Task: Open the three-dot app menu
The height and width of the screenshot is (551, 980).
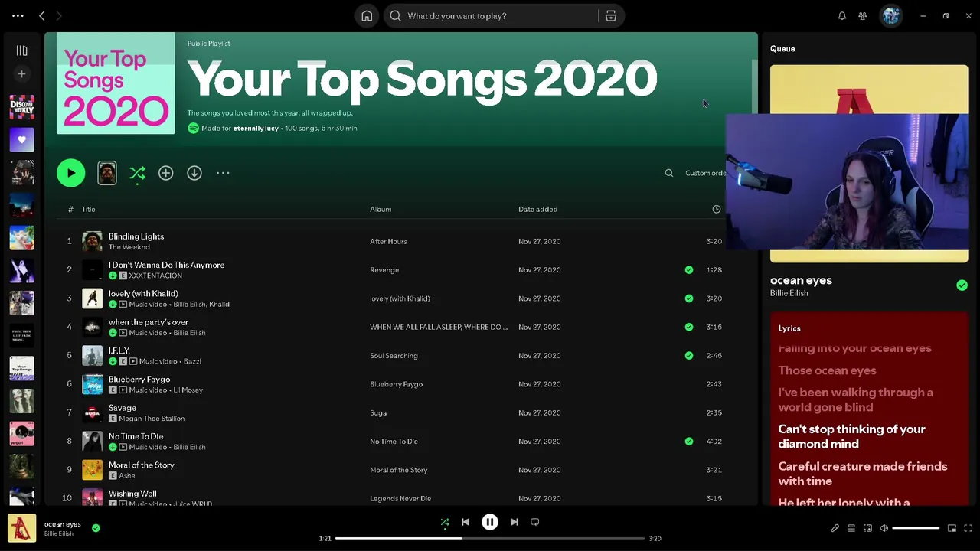Action: click(x=18, y=16)
